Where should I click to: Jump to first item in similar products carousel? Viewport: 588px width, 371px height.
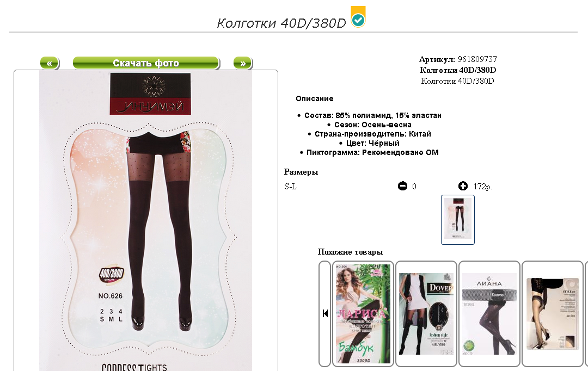coord(324,314)
